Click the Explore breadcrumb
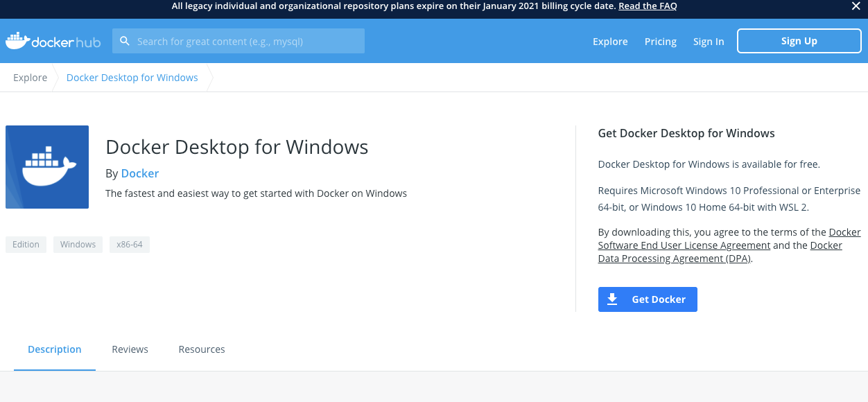868x402 pixels. (31, 78)
